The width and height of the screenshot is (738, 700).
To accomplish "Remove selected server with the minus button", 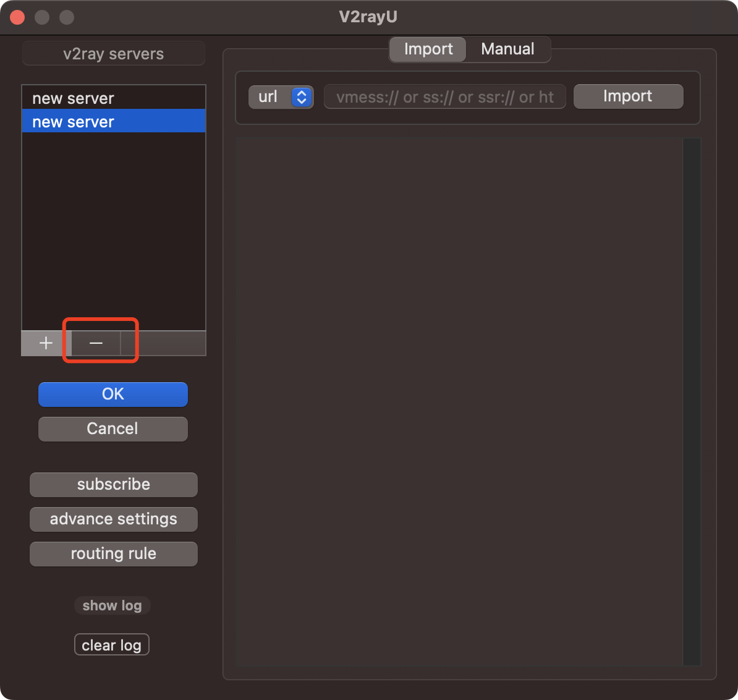I will (96, 343).
